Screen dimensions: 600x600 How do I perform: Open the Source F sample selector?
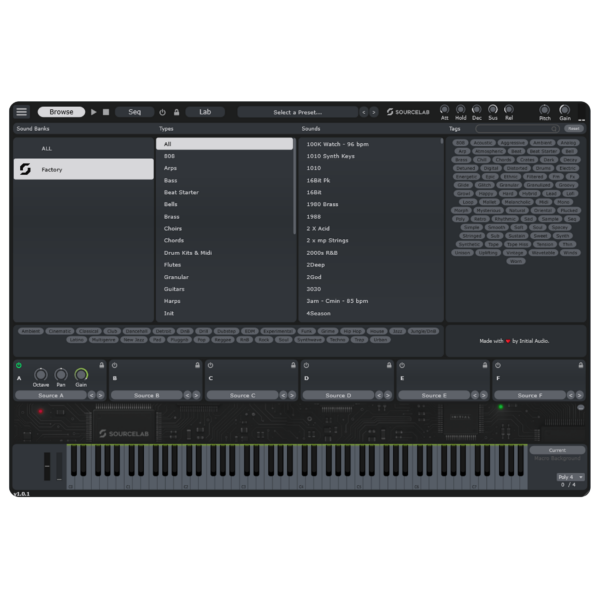[x=530, y=395]
